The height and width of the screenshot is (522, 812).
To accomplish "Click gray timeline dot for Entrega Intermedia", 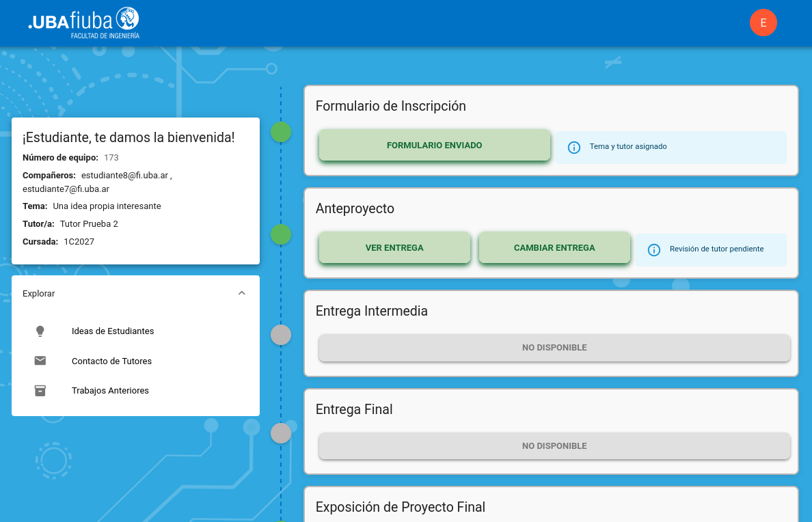I will click(281, 335).
